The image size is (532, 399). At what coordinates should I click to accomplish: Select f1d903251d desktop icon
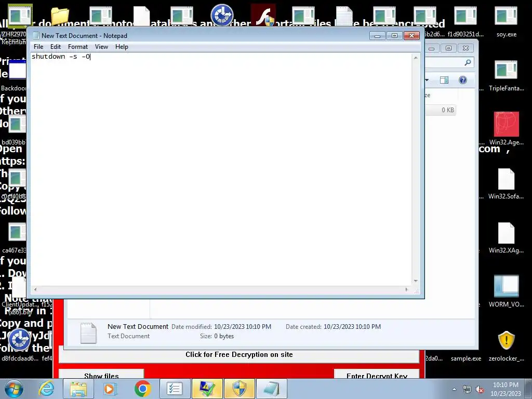tap(465, 21)
